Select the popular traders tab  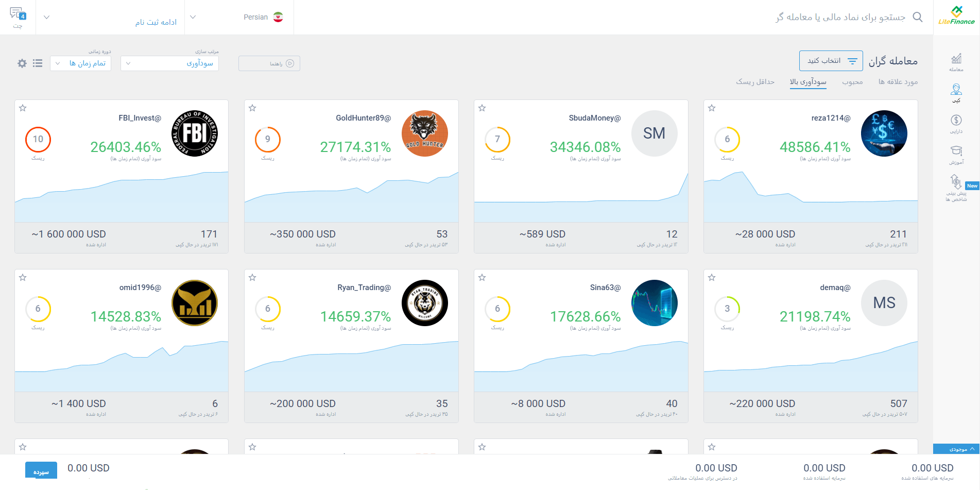tap(852, 82)
